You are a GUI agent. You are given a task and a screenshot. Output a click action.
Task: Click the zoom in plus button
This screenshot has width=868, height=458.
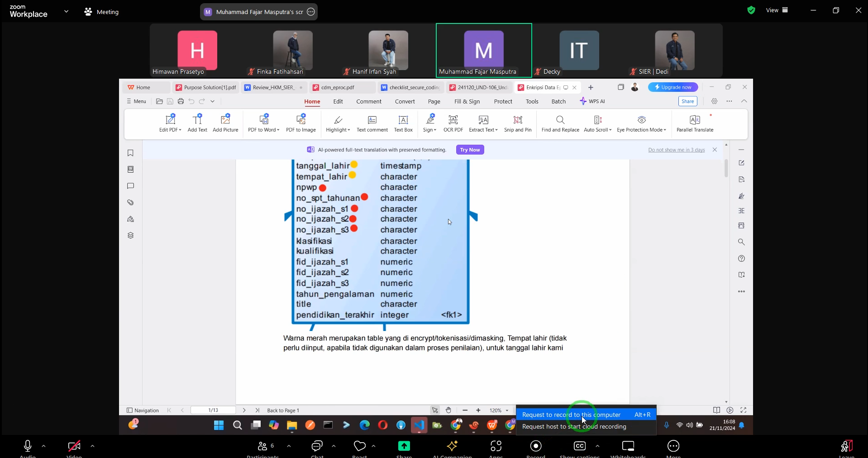[x=478, y=411]
